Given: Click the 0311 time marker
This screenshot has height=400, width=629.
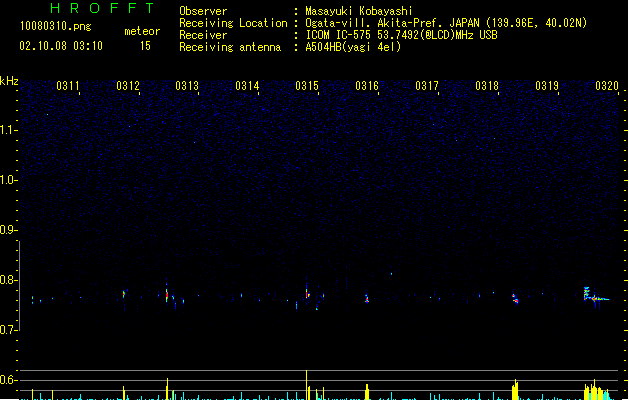Looking at the screenshot, I should [x=68, y=86].
